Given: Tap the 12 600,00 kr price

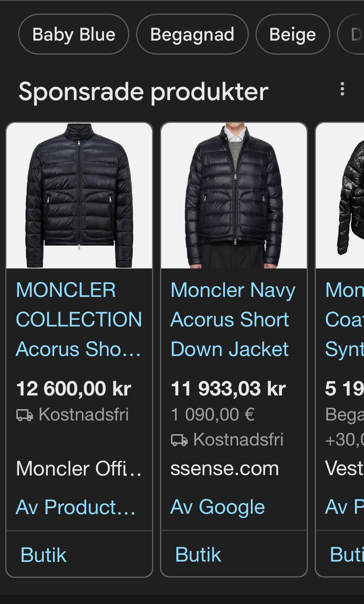Looking at the screenshot, I should [x=74, y=389].
